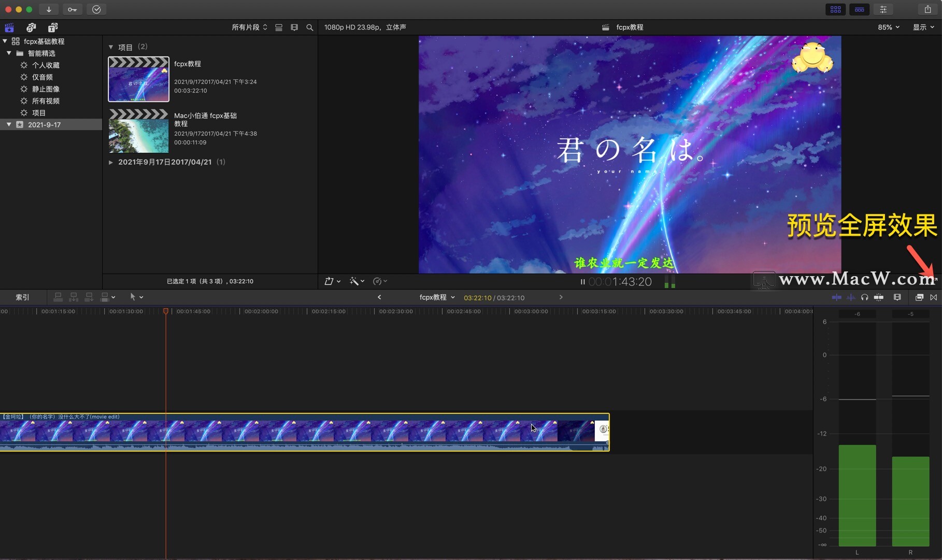This screenshot has width=942, height=560.
Task: Connect selected clip to primary storyline
Action: (x=58, y=297)
